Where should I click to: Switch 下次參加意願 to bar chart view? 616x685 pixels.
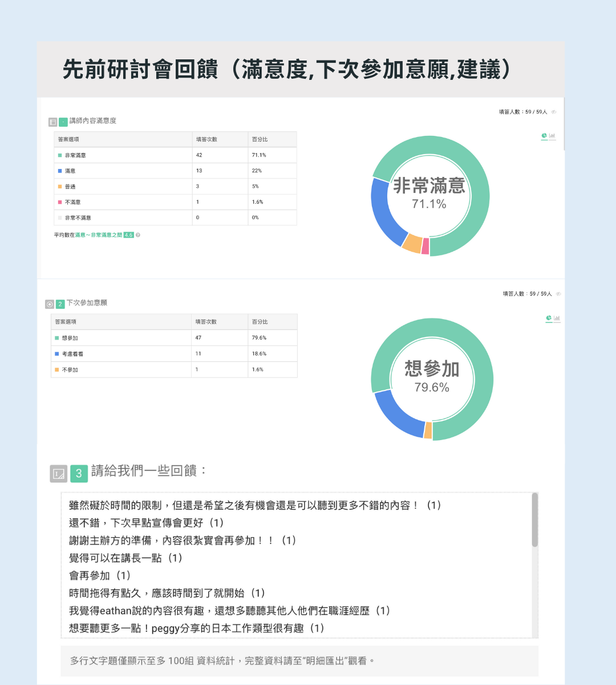point(557,319)
